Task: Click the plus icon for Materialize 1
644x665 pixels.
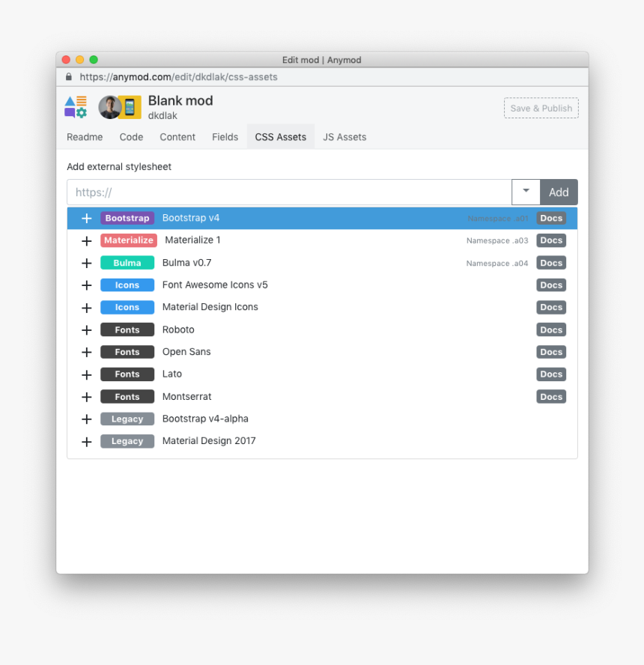Action: click(x=86, y=240)
